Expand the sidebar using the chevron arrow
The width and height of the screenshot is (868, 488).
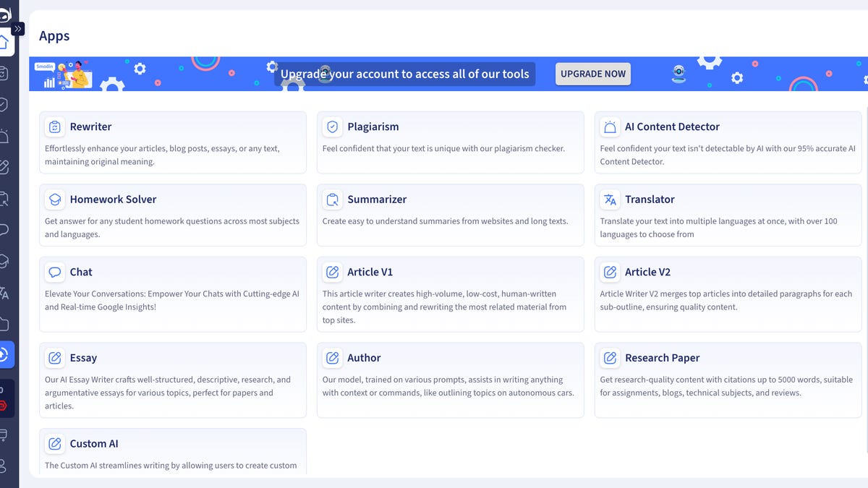[x=17, y=29]
